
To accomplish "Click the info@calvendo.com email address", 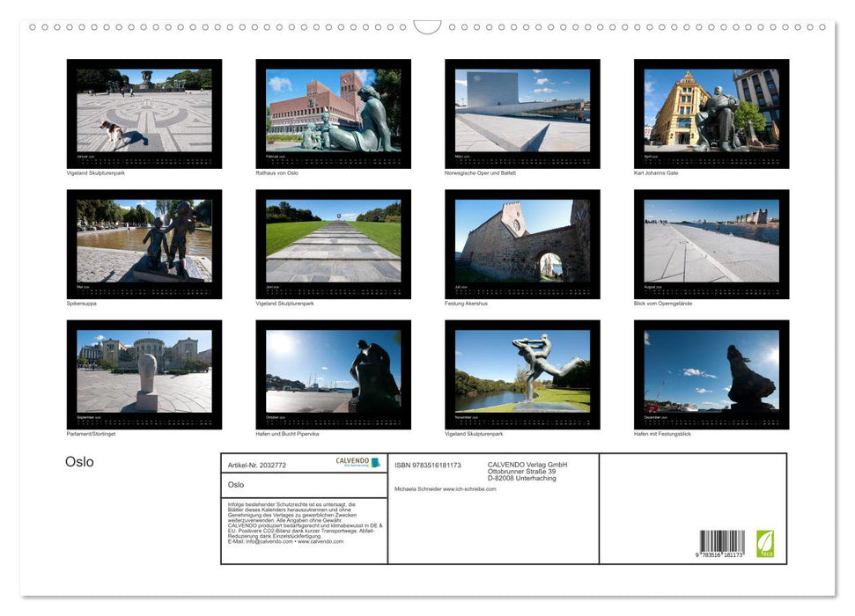I will pyautogui.click(x=269, y=541).
